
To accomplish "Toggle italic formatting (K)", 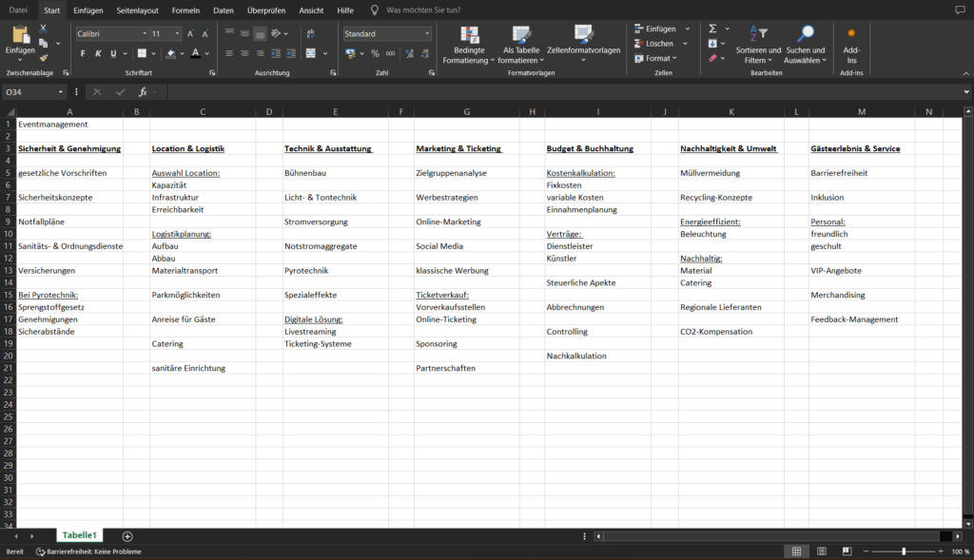I will click(98, 53).
